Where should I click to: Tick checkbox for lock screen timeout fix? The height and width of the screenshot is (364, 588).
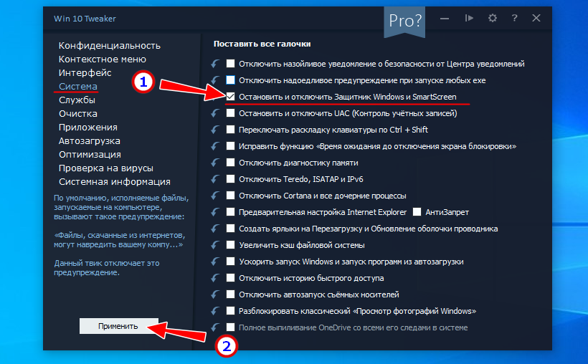click(231, 146)
